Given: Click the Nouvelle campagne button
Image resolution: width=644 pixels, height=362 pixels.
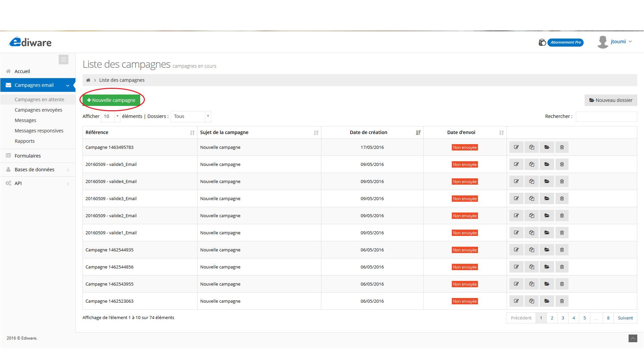Looking at the screenshot, I should pos(111,100).
